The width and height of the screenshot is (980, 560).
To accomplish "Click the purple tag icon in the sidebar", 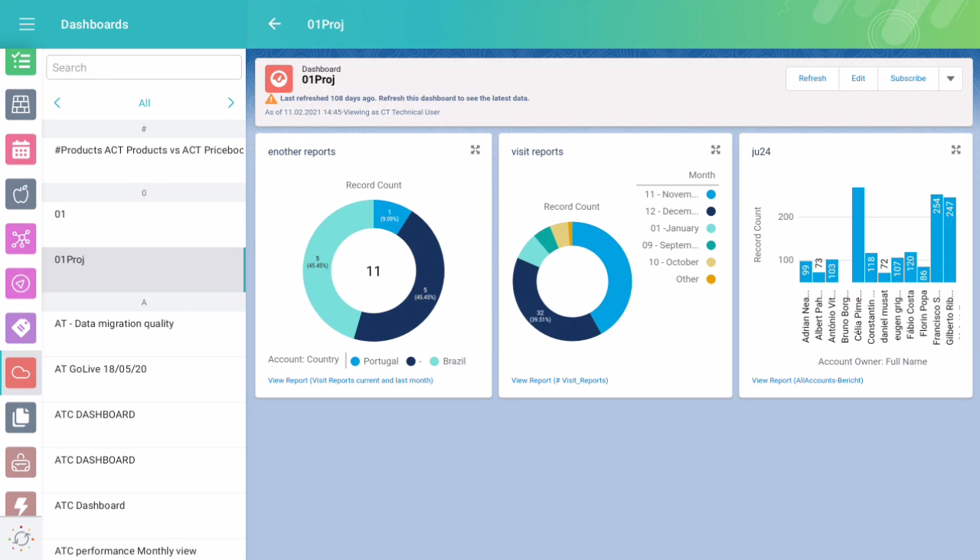I will [21, 328].
